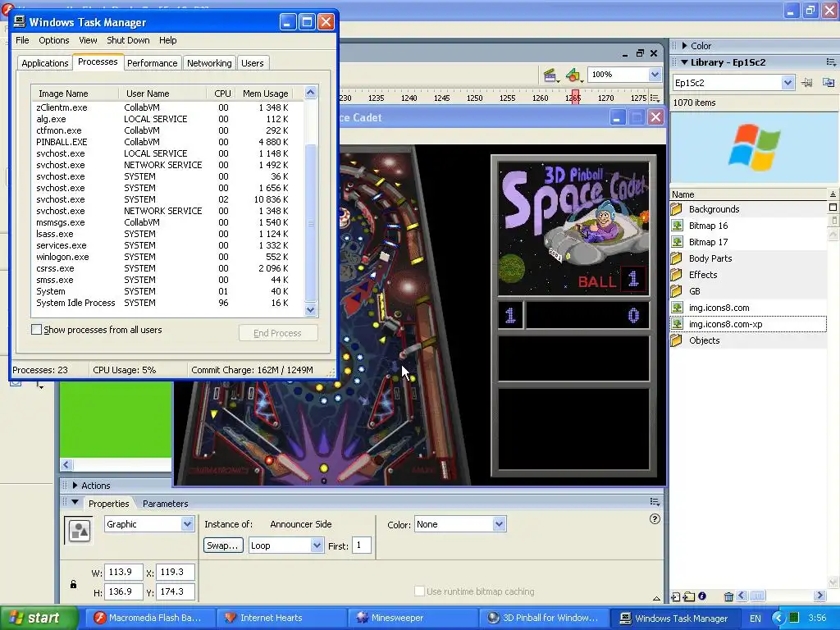Select the GB folder icon
The image size is (840, 630).
[x=677, y=291]
